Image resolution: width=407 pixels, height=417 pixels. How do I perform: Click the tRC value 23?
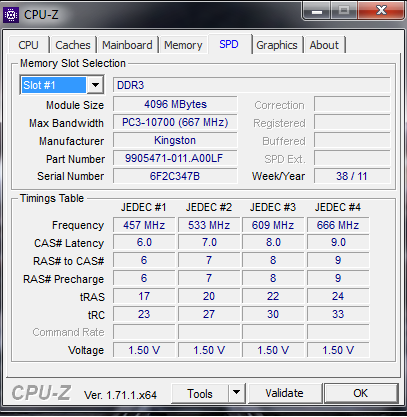(x=144, y=314)
